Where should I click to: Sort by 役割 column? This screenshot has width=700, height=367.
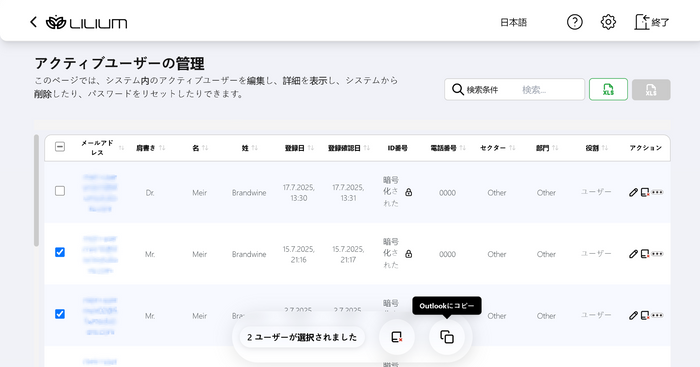604,148
